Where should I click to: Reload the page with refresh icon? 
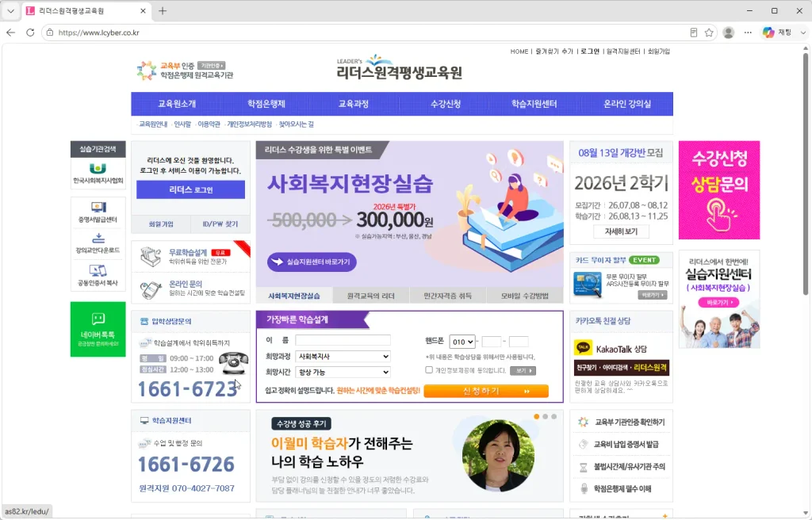(x=30, y=32)
